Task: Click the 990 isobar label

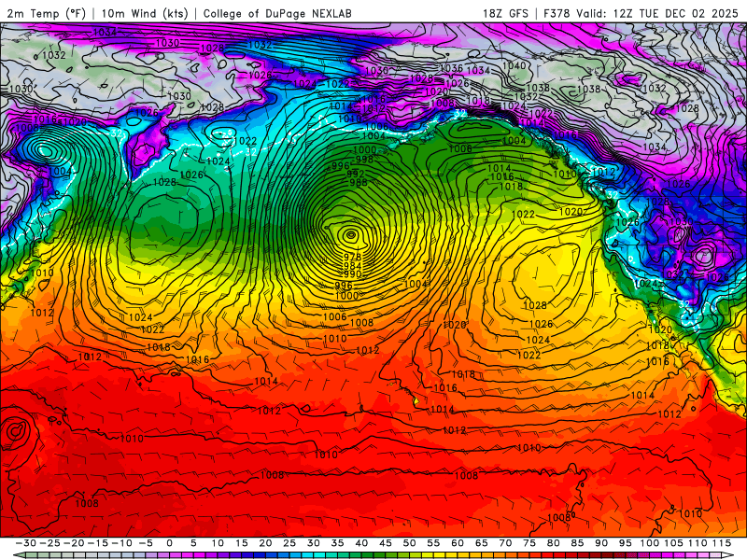Action: [x=352, y=274]
